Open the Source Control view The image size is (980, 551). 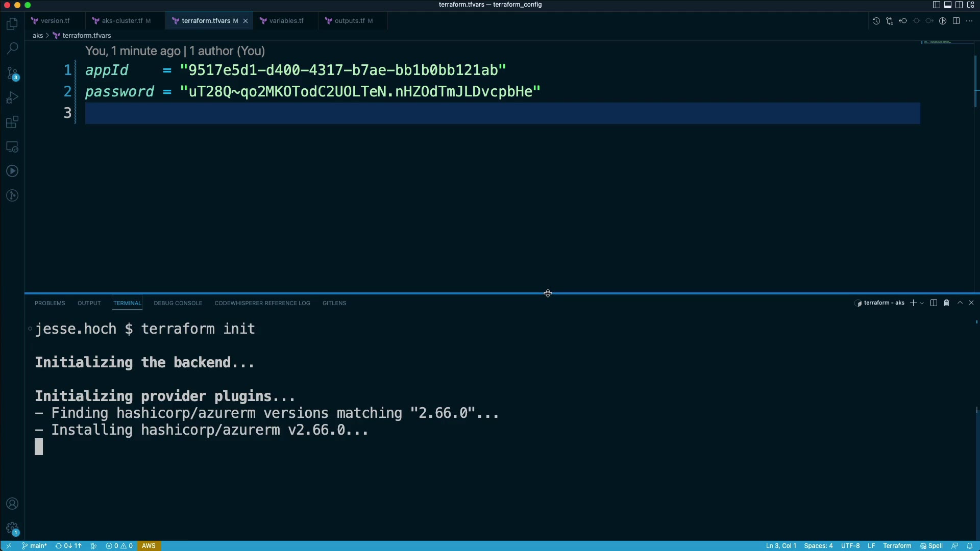[x=12, y=73]
